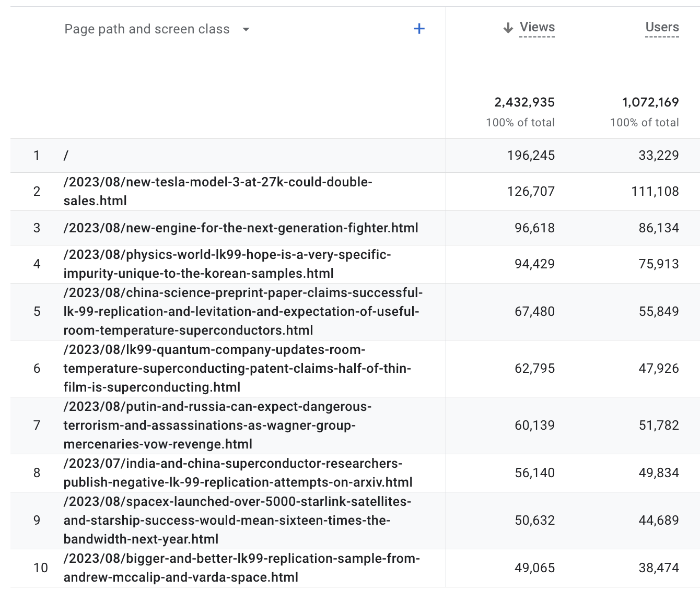Select the new-engine-for-the-next-generation-fighter path
The height and width of the screenshot is (590, 700).
(241, 228)
